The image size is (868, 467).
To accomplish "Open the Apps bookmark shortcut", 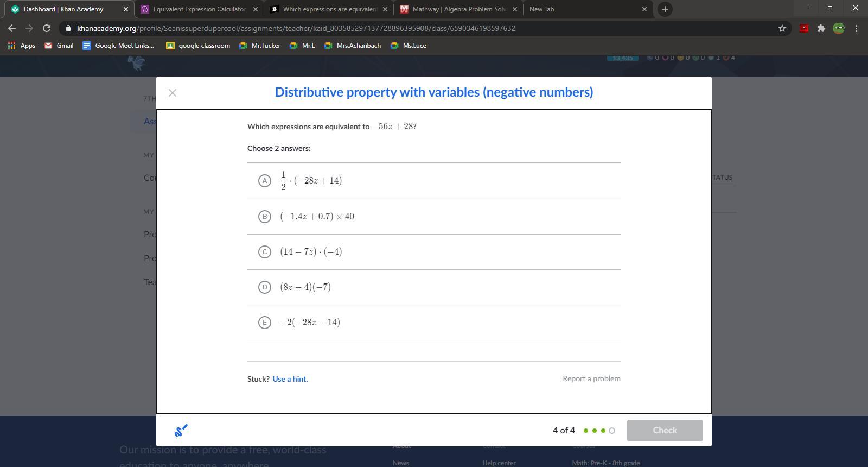I will [x=22, y=46].
